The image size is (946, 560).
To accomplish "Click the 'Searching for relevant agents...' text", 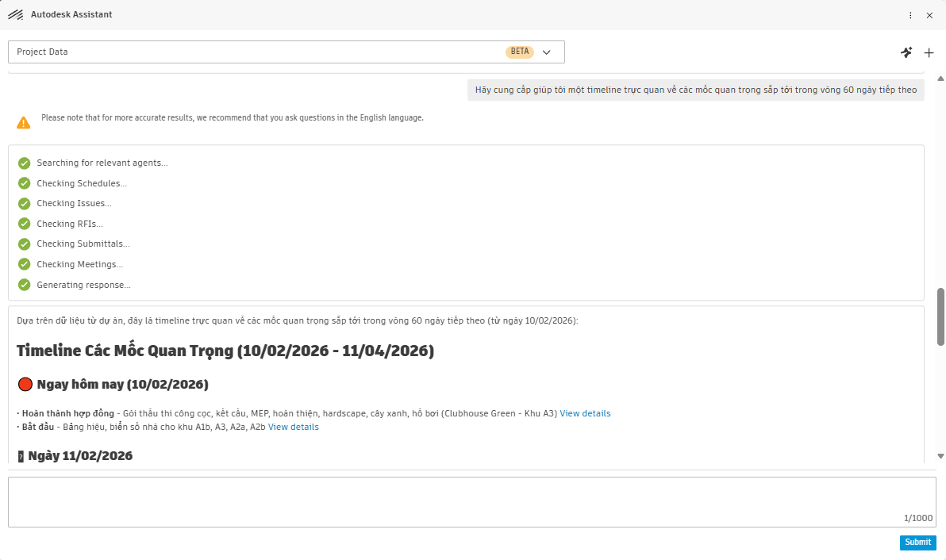I will tap(102, 163).
